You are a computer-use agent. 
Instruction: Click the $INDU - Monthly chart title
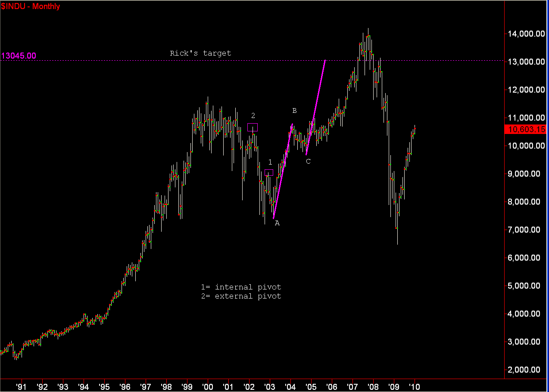point(30,6)
